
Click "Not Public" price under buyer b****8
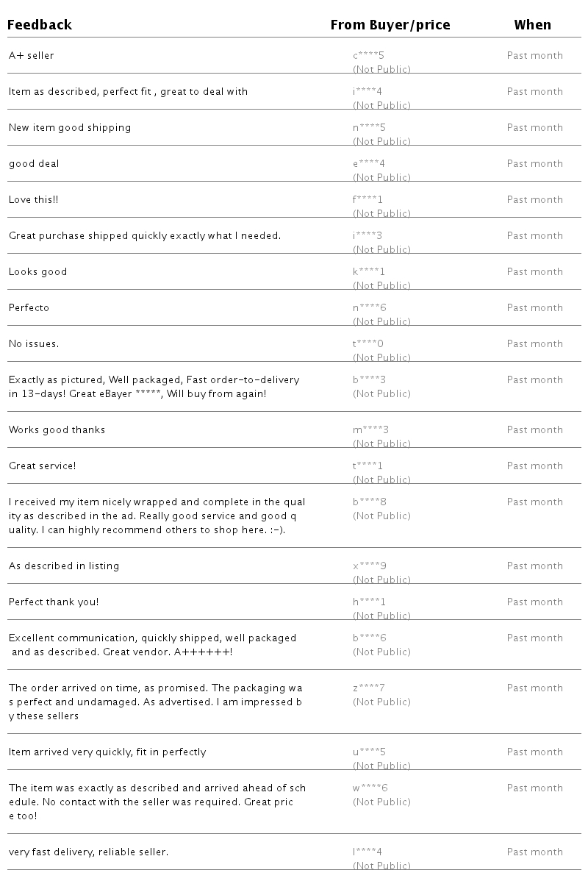click(x=381, y=516)
